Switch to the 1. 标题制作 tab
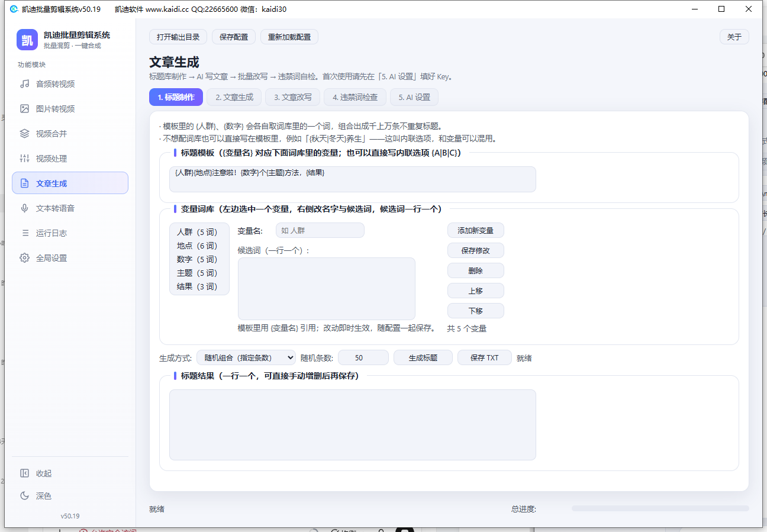The height and width of the screenshot is (532, 767). 176,97
